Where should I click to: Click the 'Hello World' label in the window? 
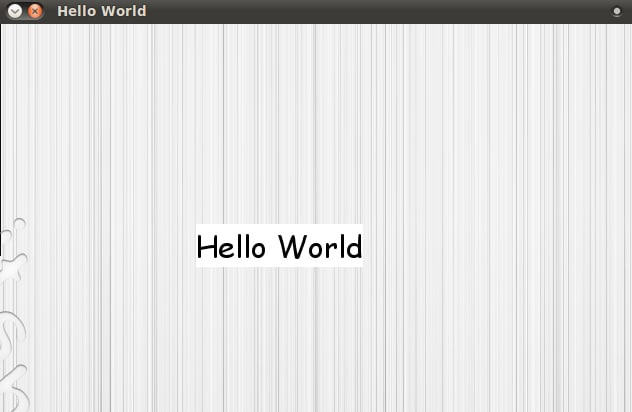tap(279, 246)
